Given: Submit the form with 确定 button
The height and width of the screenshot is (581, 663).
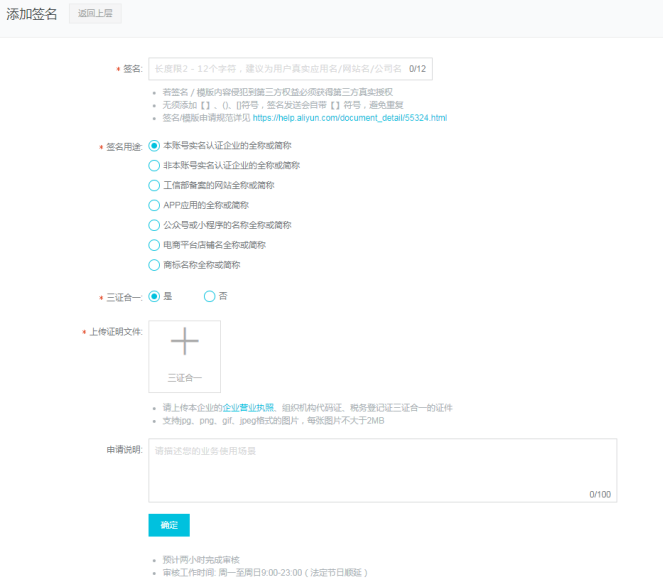Looking at the screenshot, I should click(169, 525).
